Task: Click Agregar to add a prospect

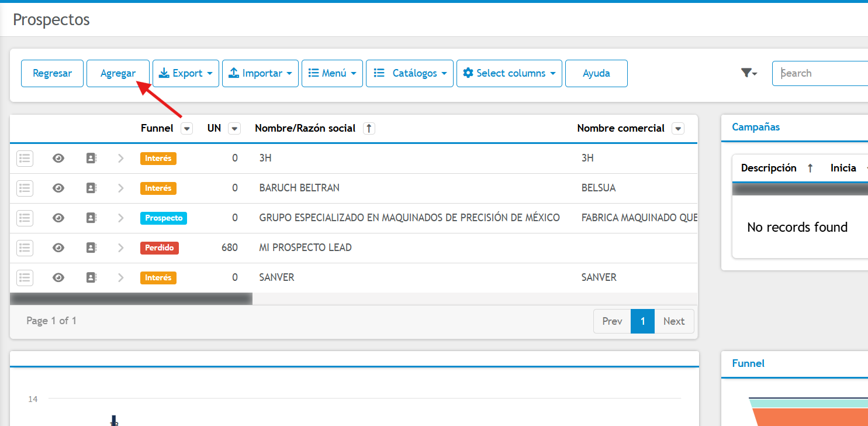Action: 118,73
